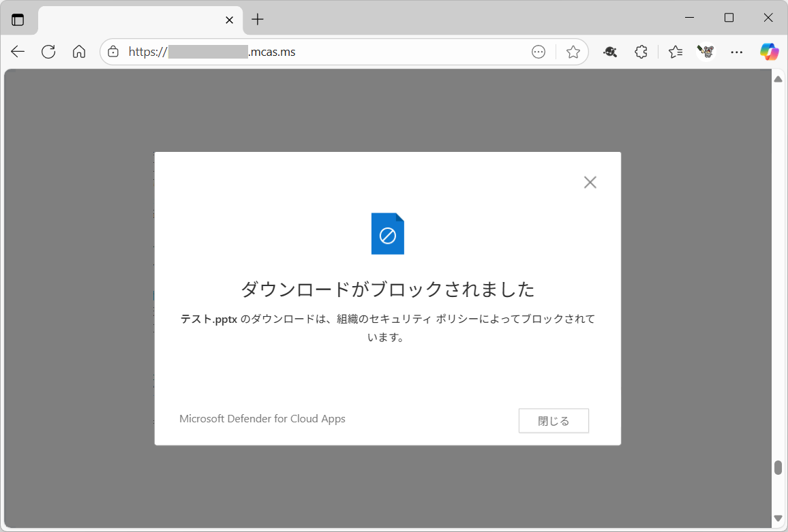
Task: Close the current browser tab
Action: 230,20
